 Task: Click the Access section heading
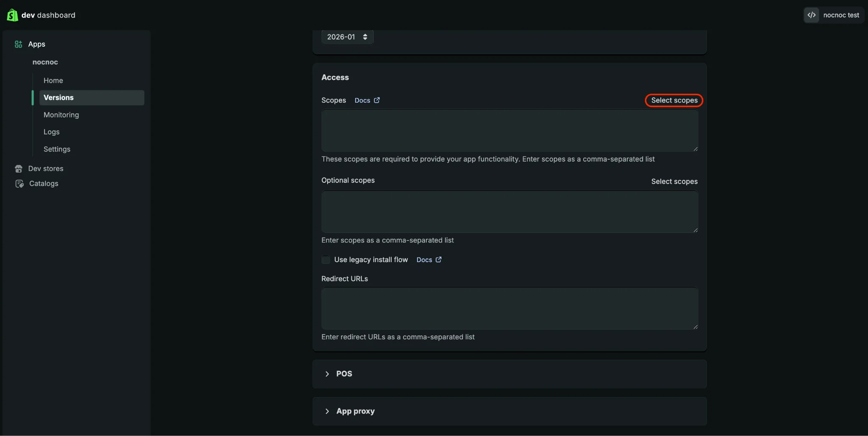click(335, 77)
